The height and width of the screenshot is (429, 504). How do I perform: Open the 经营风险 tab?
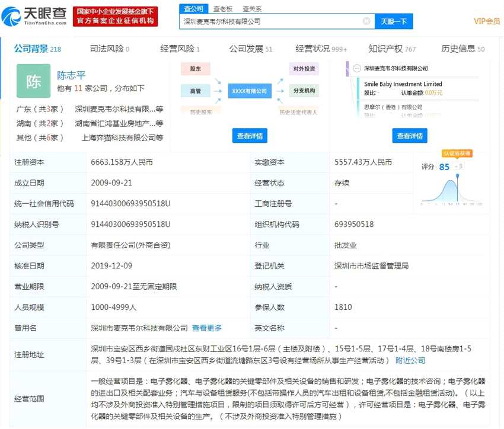coord(180,49)
